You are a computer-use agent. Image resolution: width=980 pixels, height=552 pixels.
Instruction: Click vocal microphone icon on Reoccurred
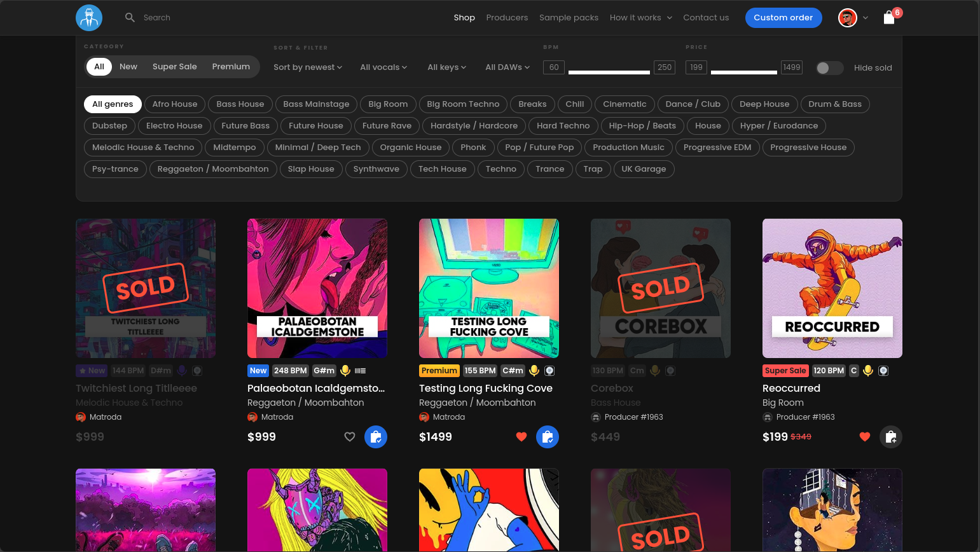(x=868, y=371)
